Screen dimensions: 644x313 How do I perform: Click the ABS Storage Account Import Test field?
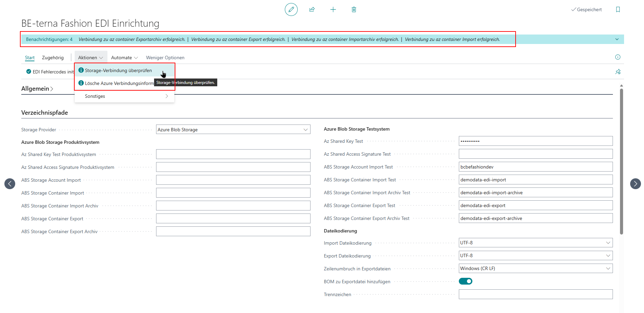(535, 167)
